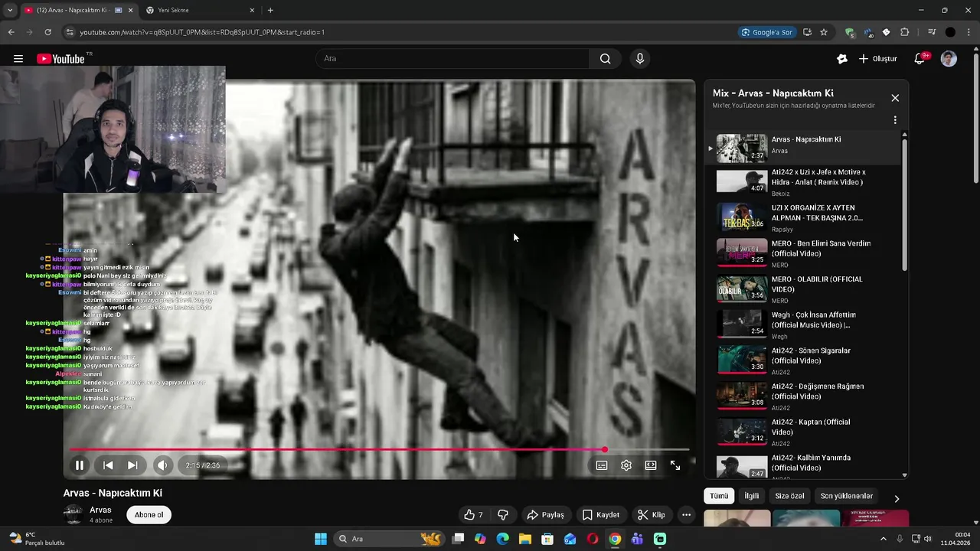Bookmark this page with the star
The image size is (980, 551).
coord(824,32)
